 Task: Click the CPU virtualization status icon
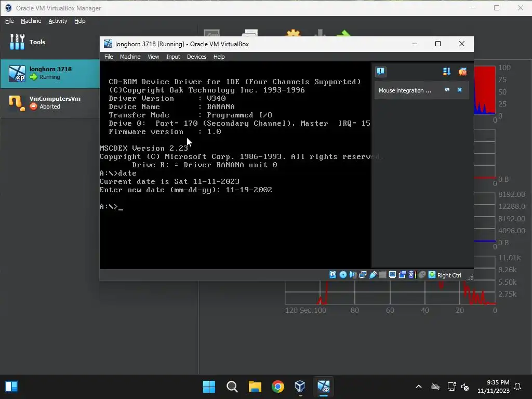point(412,274)
